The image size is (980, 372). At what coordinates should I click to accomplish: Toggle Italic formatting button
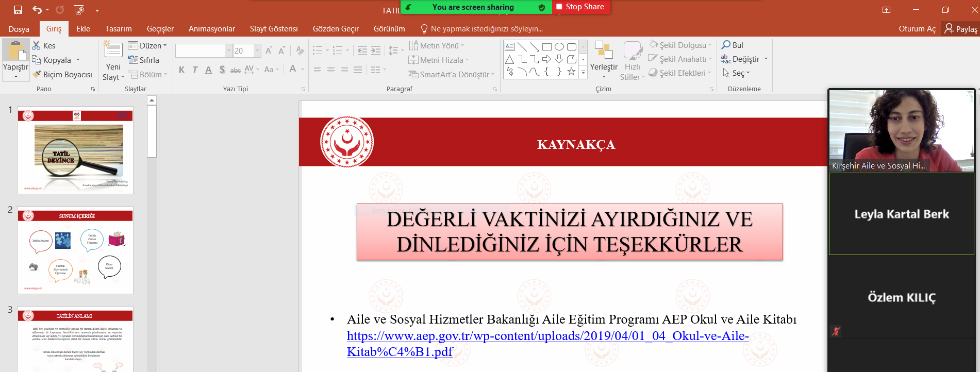195,70
